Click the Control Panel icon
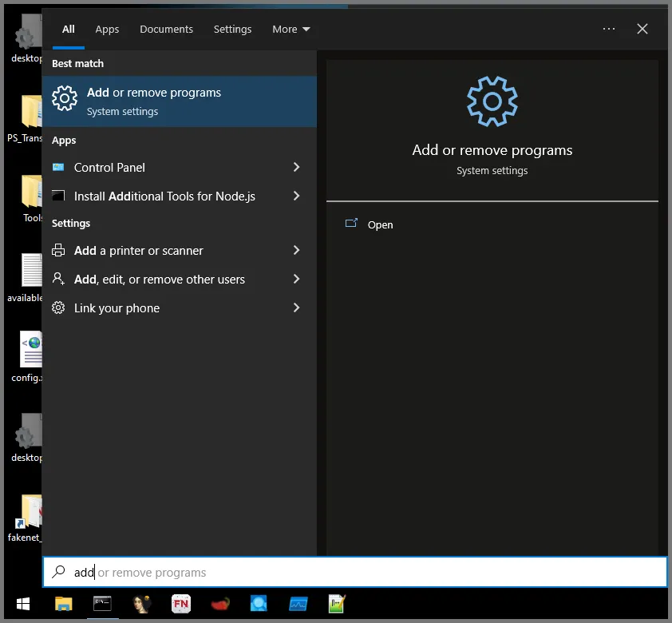Viewport: 672px width, 623px height. [58, 167]
